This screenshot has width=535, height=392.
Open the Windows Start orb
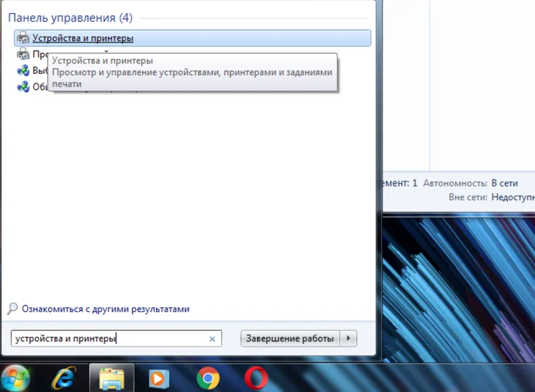coord(15,378)
